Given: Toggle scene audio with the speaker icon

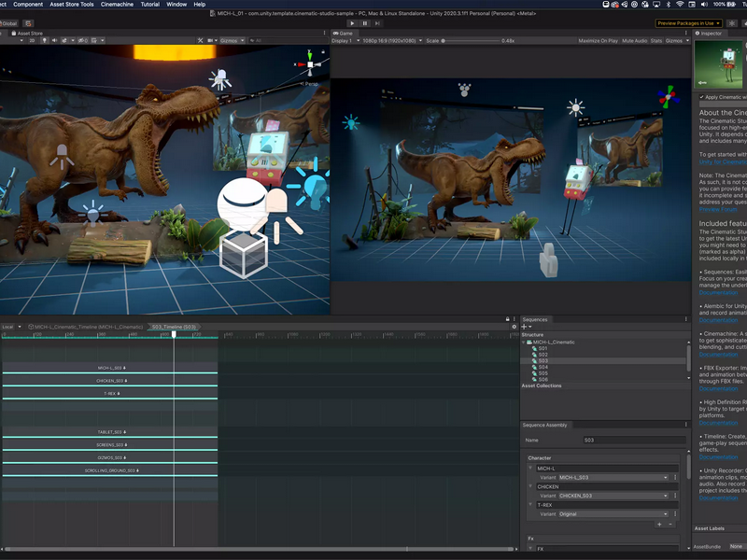Looking at the screenshot, I should (54, 40).
